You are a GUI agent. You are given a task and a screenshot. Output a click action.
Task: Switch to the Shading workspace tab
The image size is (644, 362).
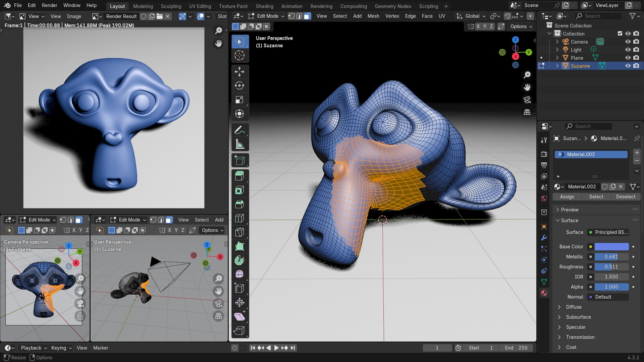tap(264, 6)
